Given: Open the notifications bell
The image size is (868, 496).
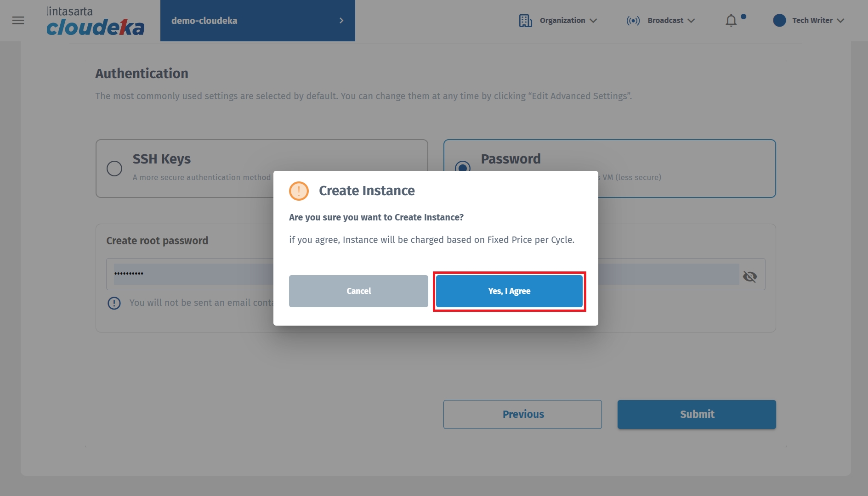Looking at the screenshot, I should tap(731, 21).
